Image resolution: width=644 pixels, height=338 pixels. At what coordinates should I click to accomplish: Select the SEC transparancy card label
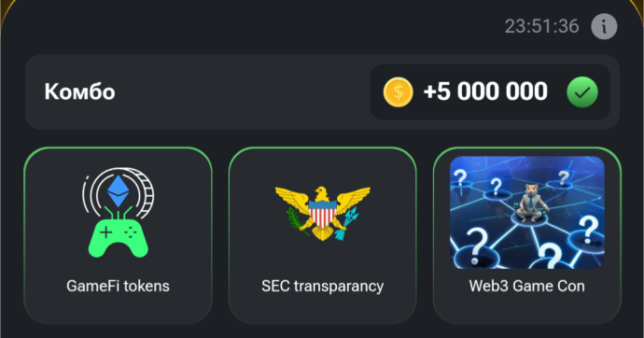tap(322, 287)
